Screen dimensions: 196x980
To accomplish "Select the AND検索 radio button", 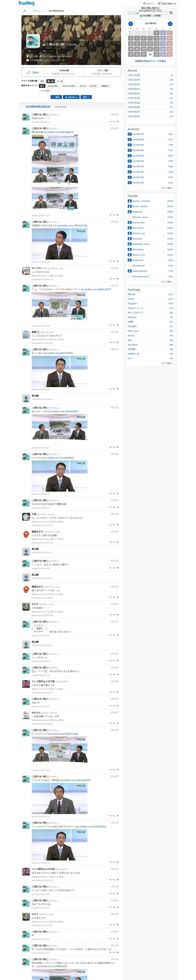I will pos(141,16).
